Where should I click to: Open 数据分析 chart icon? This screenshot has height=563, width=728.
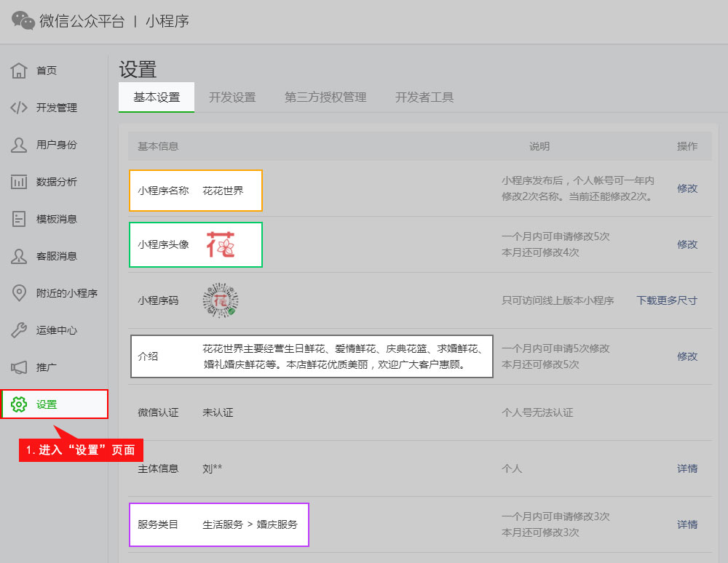tap(19, 182)
